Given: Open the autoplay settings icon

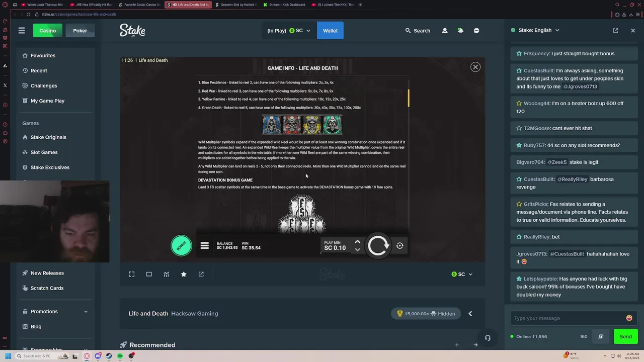Looking at the screenshot, I should pos(399,246).
